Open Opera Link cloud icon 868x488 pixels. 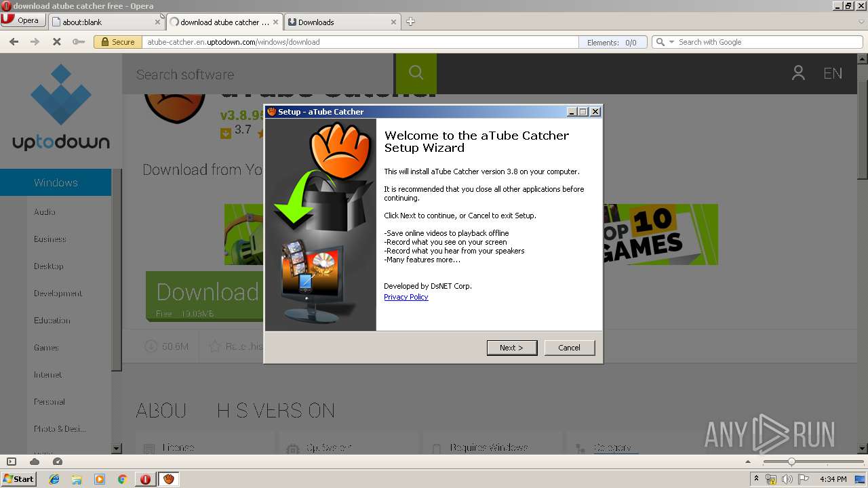click(35, 462)
